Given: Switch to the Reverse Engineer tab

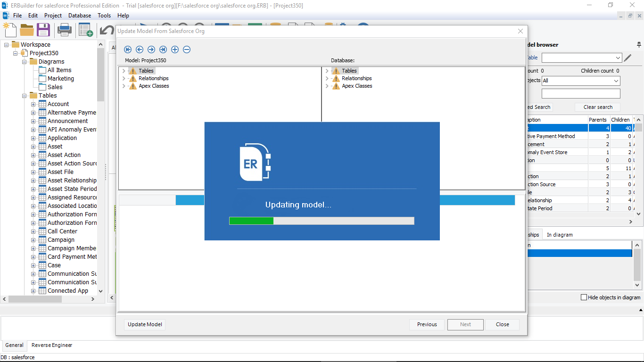Looking at the screenshot, I should coord(52,346).
